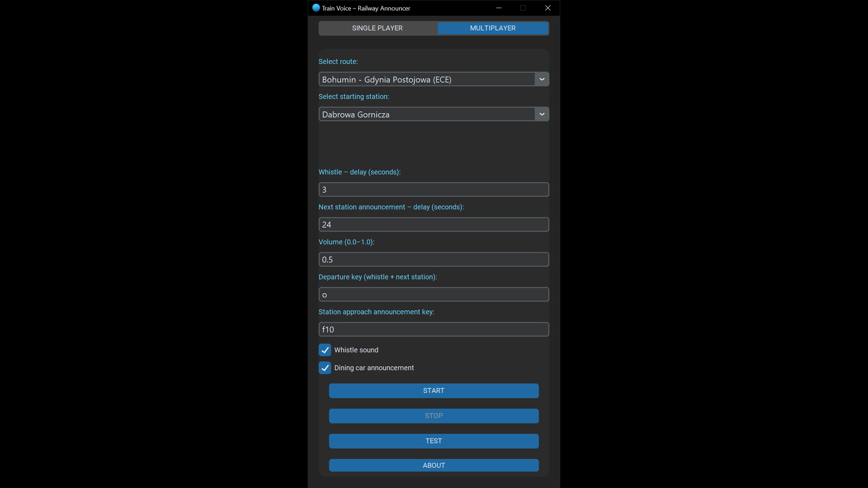
Task: Minimize the Train Voice window
Action: click(x=499, y=8)
